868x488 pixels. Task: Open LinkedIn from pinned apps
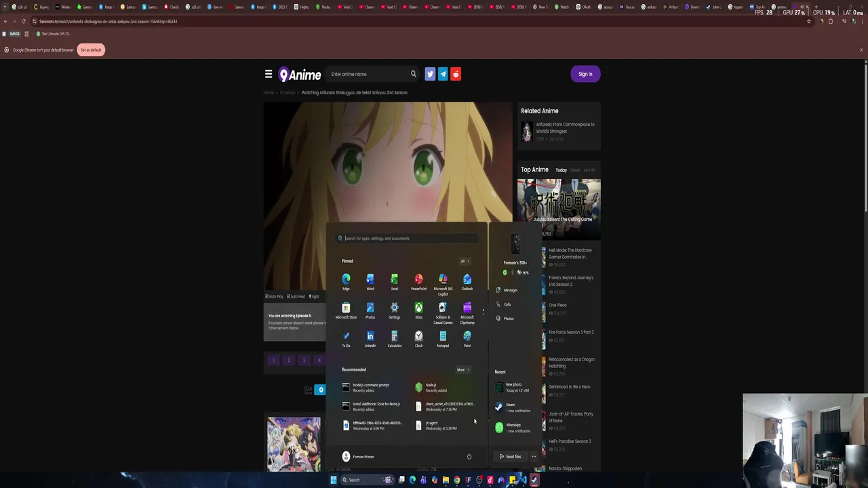click(370, 339)
